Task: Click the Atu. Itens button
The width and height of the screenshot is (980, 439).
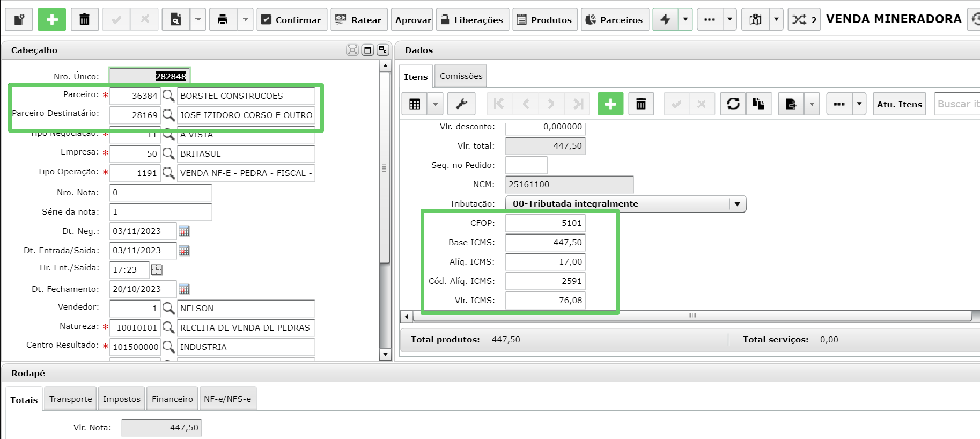Action: tap(900, 104)
